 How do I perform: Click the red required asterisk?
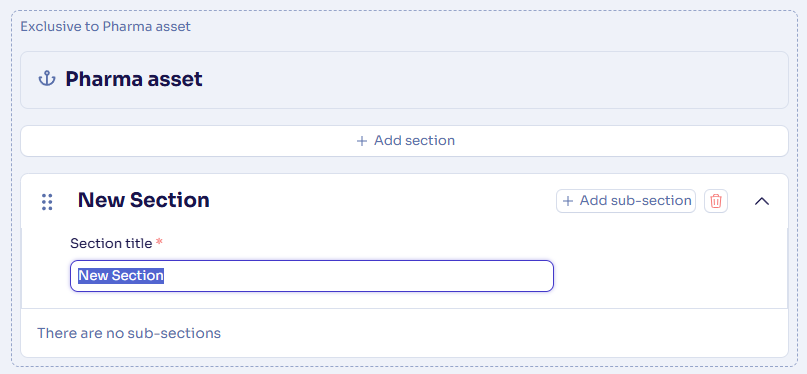point(159,242)
